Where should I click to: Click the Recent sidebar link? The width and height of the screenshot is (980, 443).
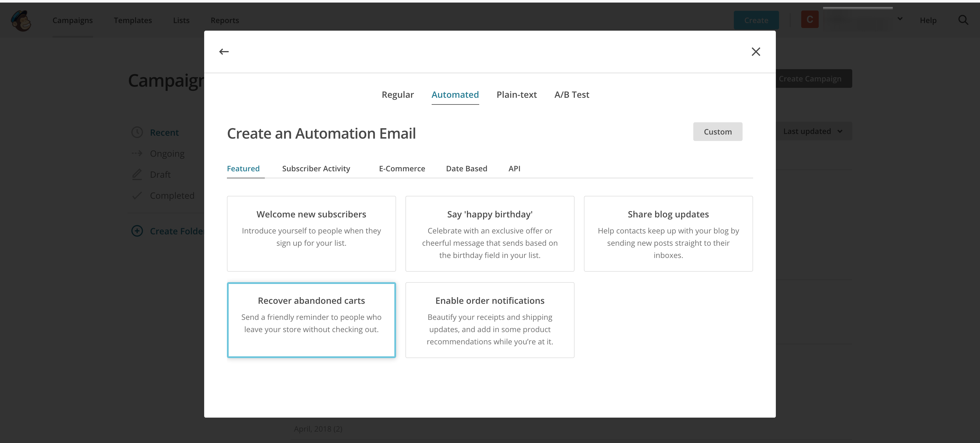[164, 132]
